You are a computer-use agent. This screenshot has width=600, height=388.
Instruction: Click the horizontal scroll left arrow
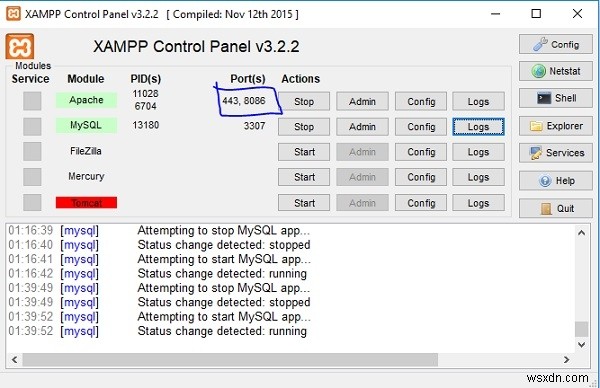click(14, 360)
